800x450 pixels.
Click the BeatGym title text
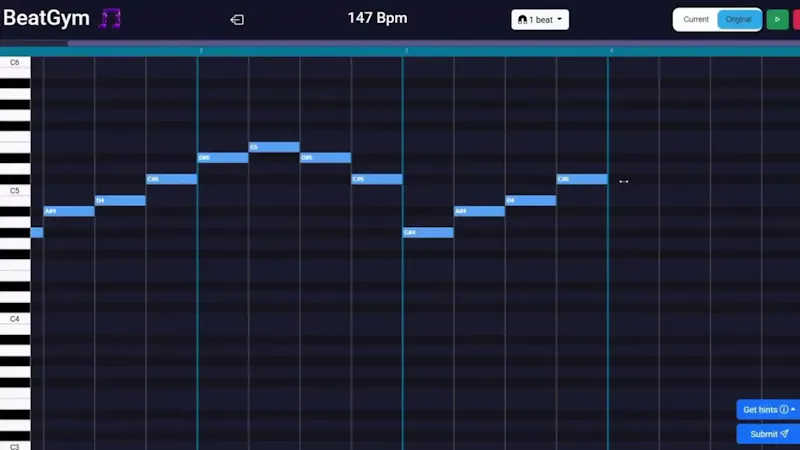[46, 18]
